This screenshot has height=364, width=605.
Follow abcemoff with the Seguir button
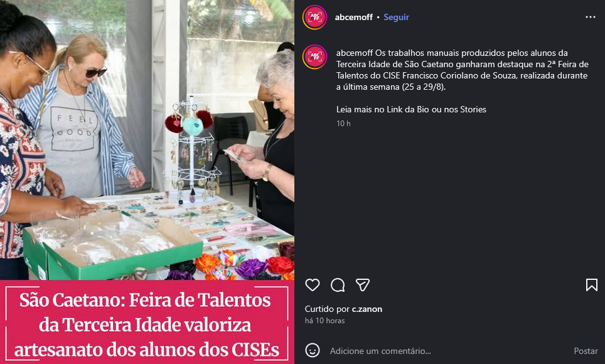tap(396, 17)
